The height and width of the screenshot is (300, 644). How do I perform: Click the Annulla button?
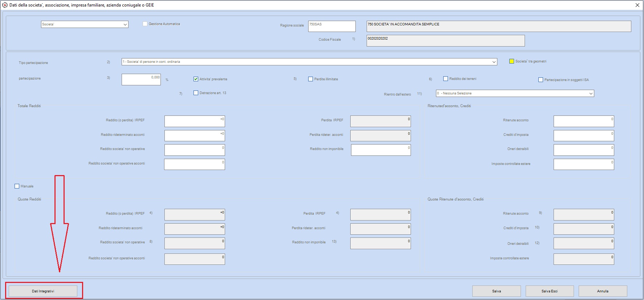click(x=603, y=291)
